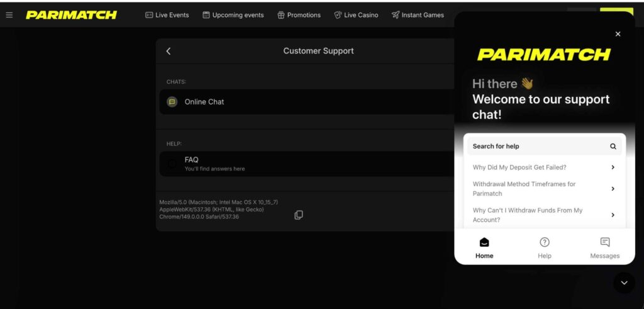Screen dimensions: 644x309
Task: Open Upcoming events section
Action: [233, 15]
